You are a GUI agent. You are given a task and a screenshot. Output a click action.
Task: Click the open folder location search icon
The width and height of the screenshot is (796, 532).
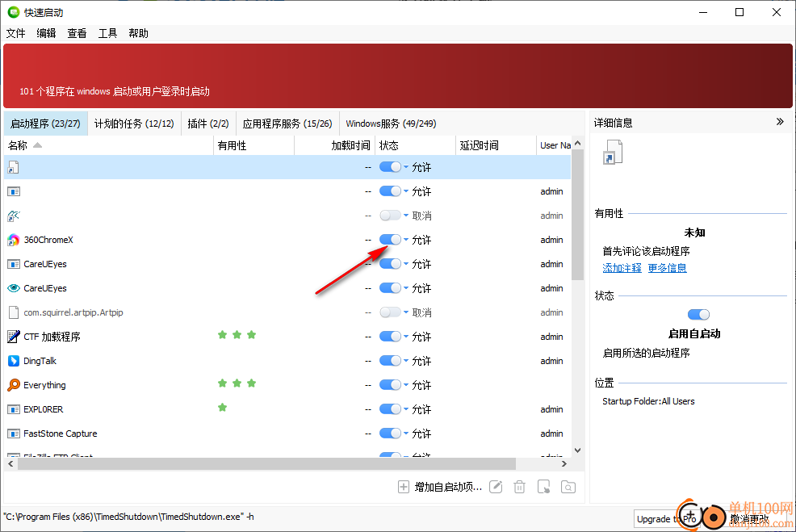[x=568, y=488]
